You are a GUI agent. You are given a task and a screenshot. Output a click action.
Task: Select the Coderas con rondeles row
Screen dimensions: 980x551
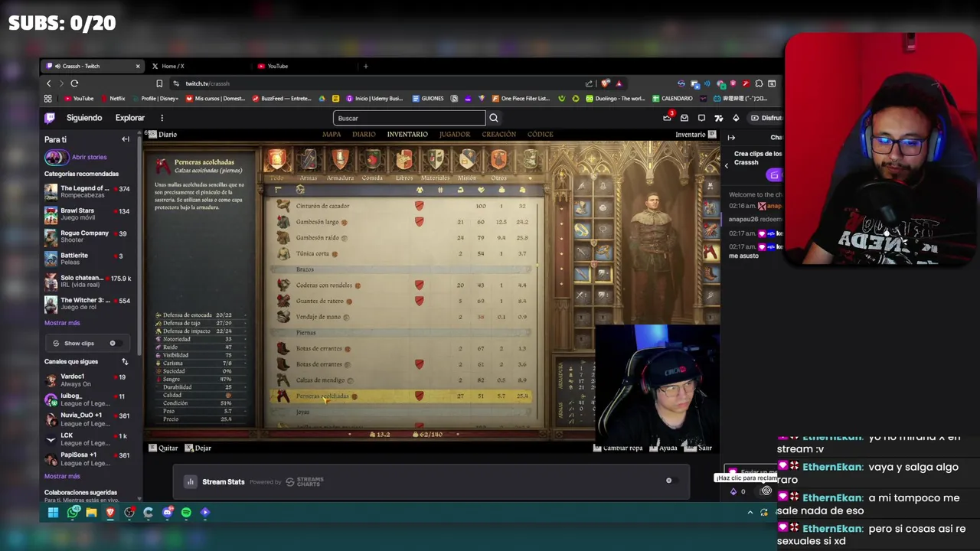click(402, 285)
